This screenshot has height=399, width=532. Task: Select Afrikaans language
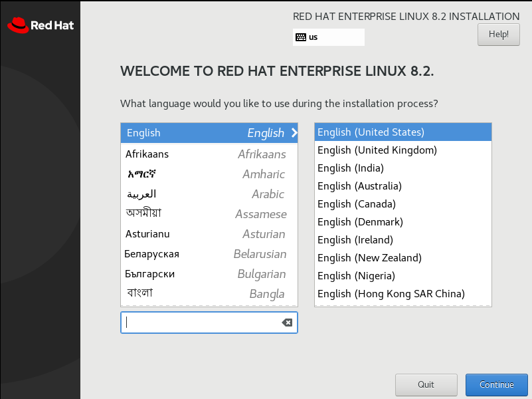209,154
